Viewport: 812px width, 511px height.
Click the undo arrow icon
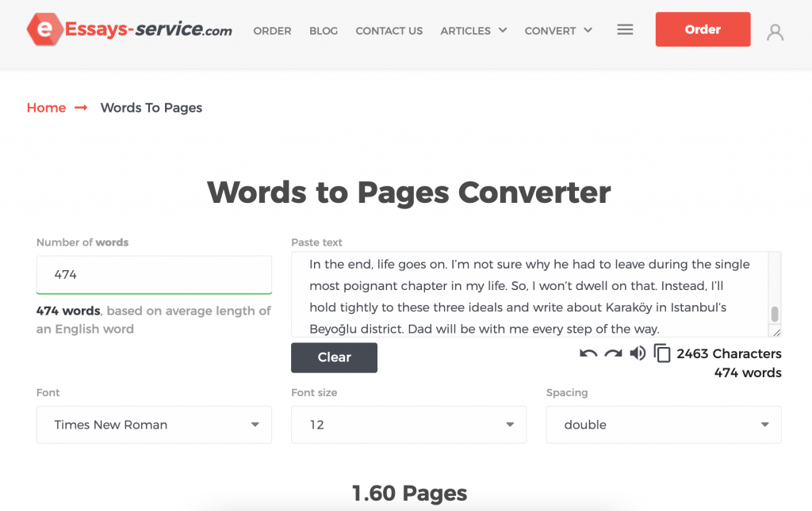588,353
